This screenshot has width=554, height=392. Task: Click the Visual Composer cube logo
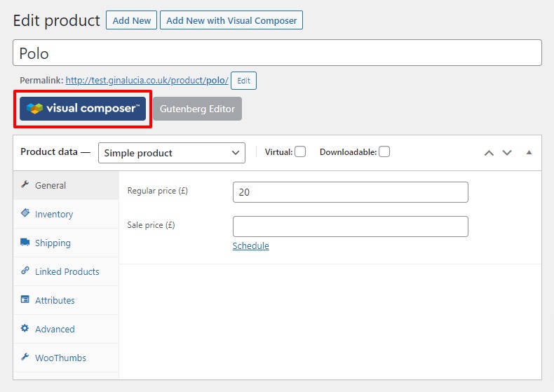(34, 109)
